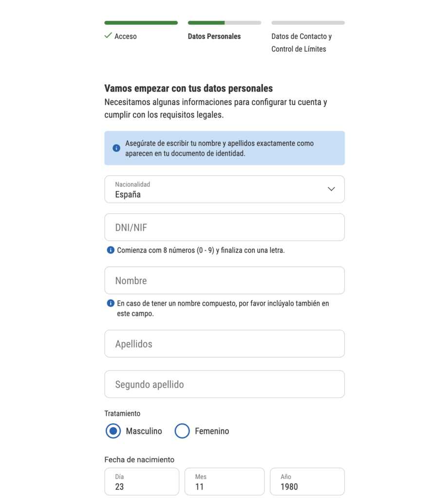Select the Masculino radio button
This screenshot has width=448, height=498.
[113, 431]
